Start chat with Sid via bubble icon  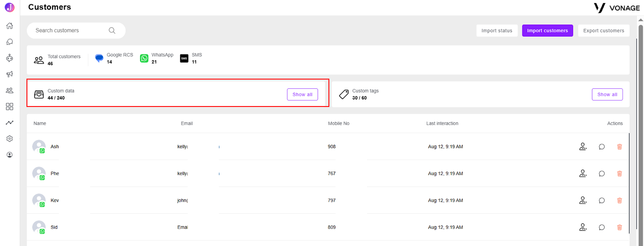(x=602, y=227)
